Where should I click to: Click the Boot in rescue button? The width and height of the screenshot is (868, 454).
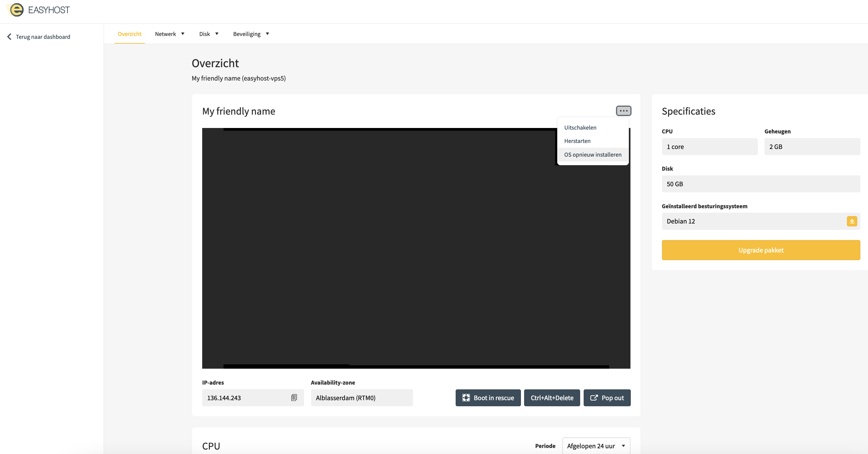(488, 398)
